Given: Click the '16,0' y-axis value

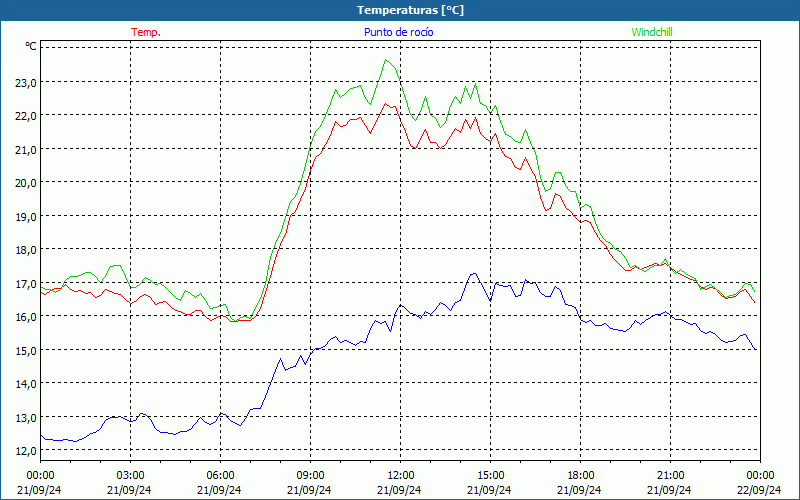Looking at the screenshot, I should (x=26, y=317).
